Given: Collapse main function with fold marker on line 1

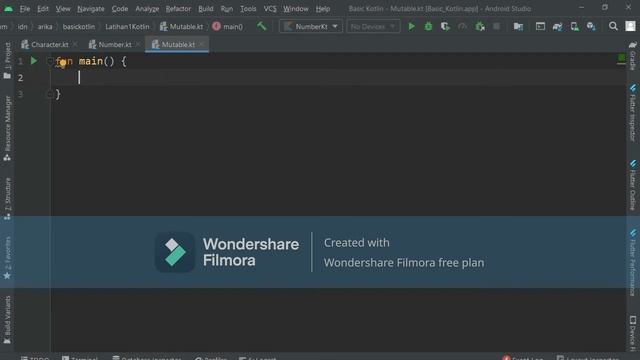Looking at the screenshot, I should click(49, 61).
